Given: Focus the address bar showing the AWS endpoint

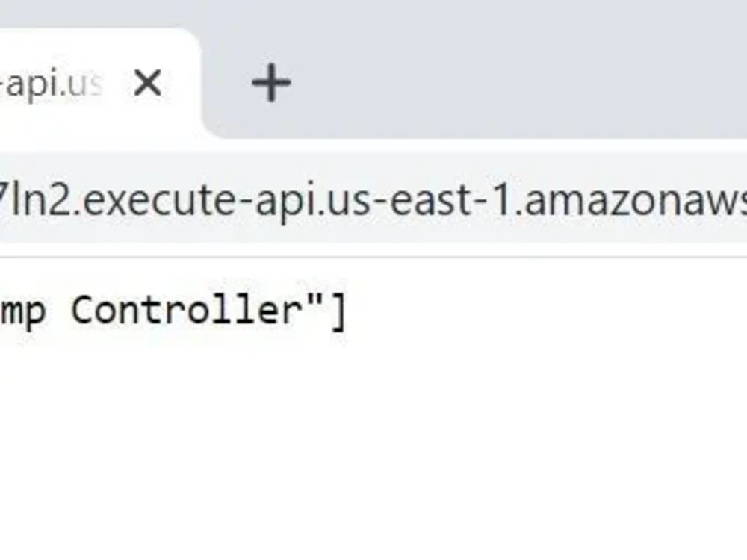Looking at the screenshot, I should click(373, 198).
